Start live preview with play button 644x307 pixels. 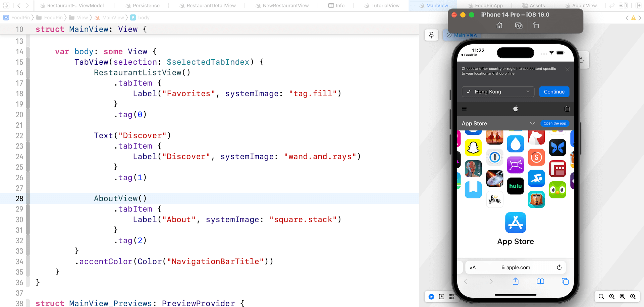(431, 297)
